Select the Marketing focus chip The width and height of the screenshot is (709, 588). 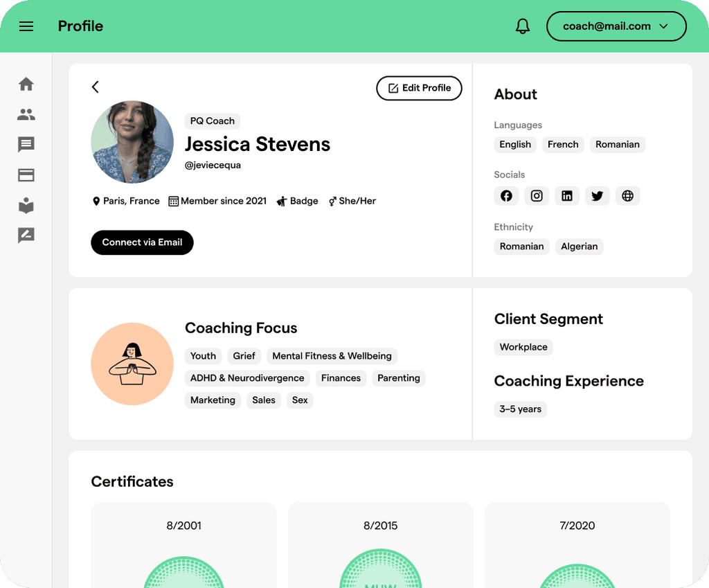pyautogui.click(x=213, y=400)
